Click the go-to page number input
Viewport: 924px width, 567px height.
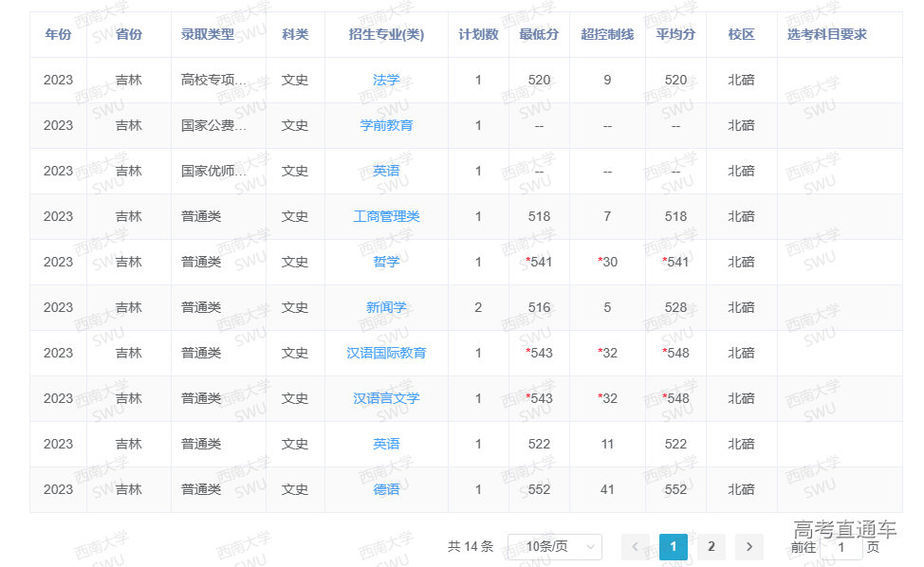841,547
